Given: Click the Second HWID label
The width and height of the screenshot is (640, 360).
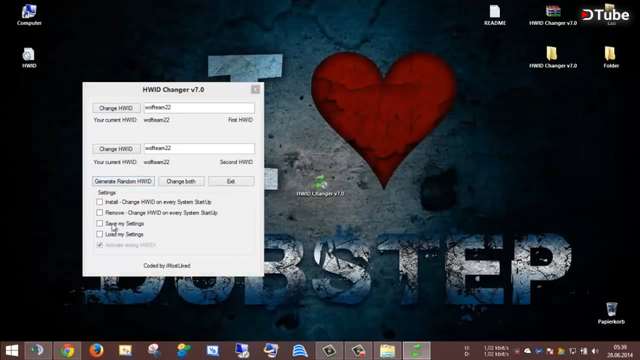Looking at the screenshot, I should pyautogui.click(x=236, y=162).
